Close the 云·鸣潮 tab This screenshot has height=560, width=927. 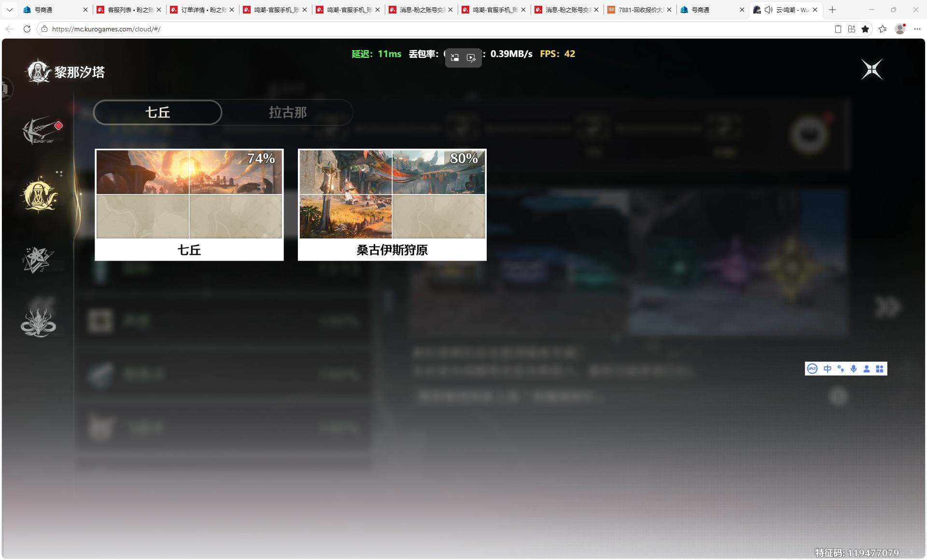click(815, 10)
